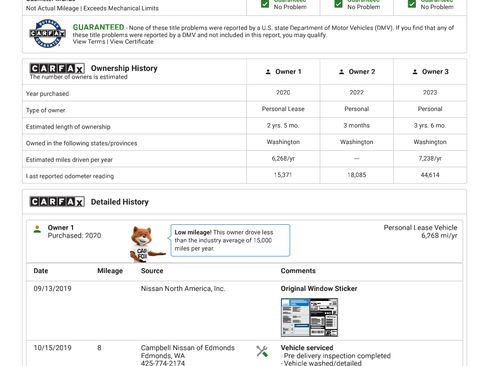
Task: Click the 425-774-2174 phone number
Action: 163,363
